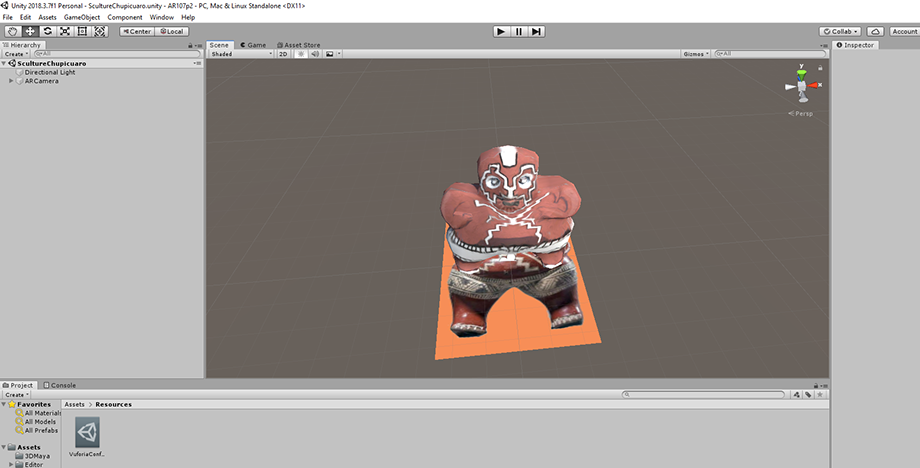This screenshot has width=920, height=468.
Task: Select the Scale tool
Action: point(64,31)
